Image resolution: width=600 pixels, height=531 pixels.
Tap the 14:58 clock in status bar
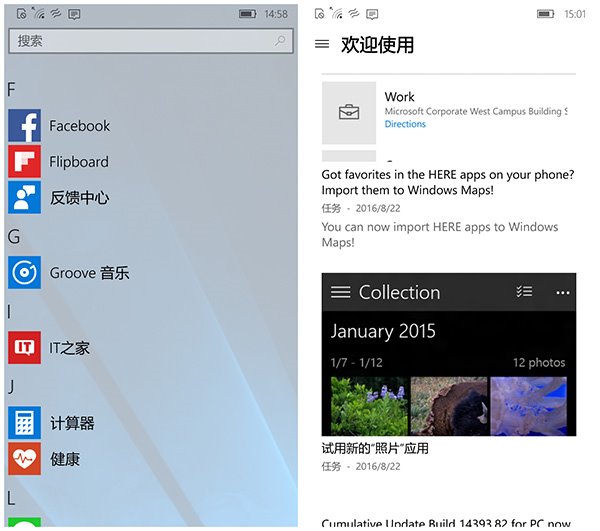pyautogui.click(x=276, y=14)
